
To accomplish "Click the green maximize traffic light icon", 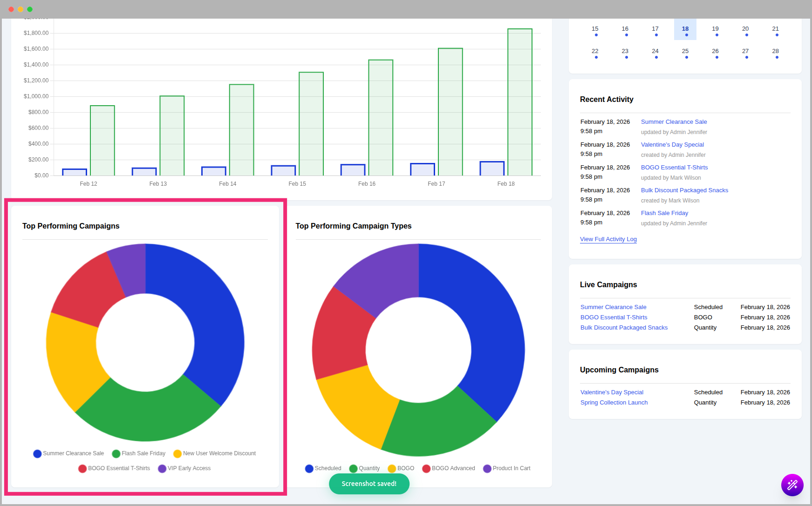I will coord(30,9).
